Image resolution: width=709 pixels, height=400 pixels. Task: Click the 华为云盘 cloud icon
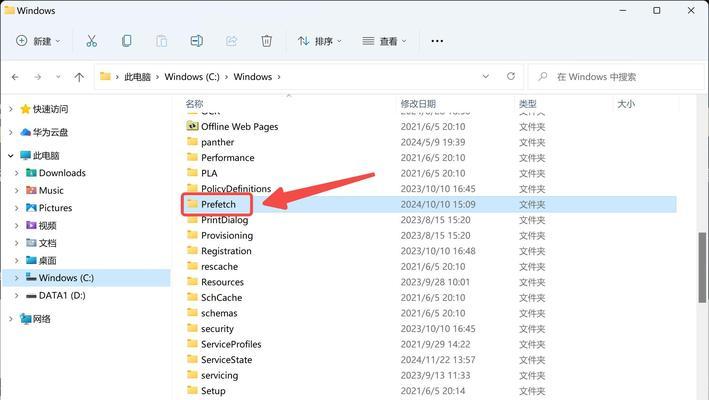click(26, 132)
